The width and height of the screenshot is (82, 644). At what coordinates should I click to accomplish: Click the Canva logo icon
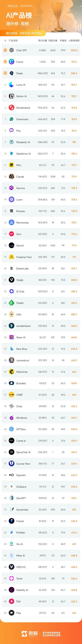[11, 62]
